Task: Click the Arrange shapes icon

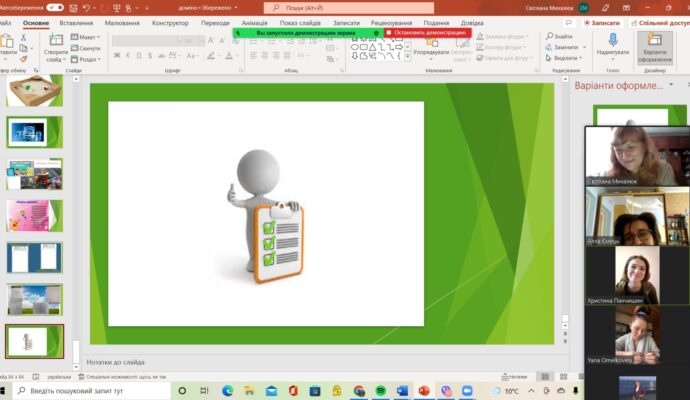Action: 432,42
